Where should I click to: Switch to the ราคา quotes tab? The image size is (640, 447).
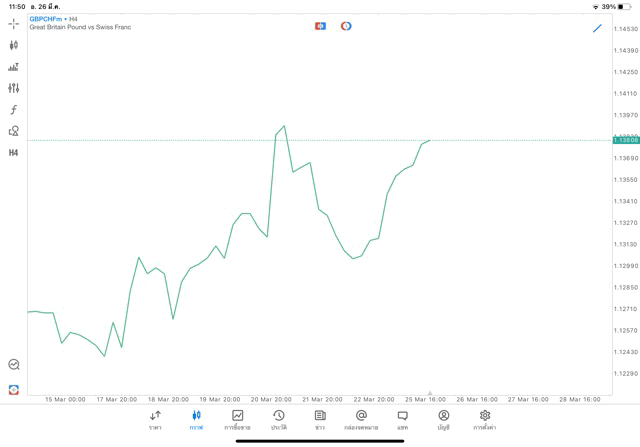155,419
